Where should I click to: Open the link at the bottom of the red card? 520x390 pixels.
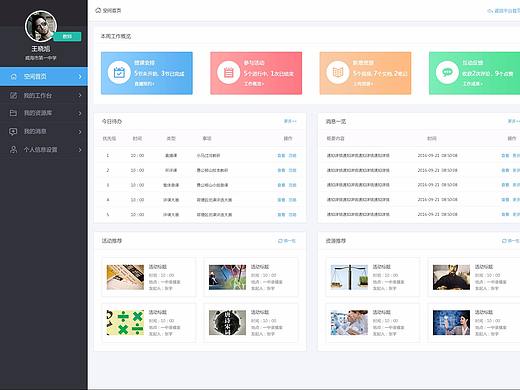click(x=254, y=84)
